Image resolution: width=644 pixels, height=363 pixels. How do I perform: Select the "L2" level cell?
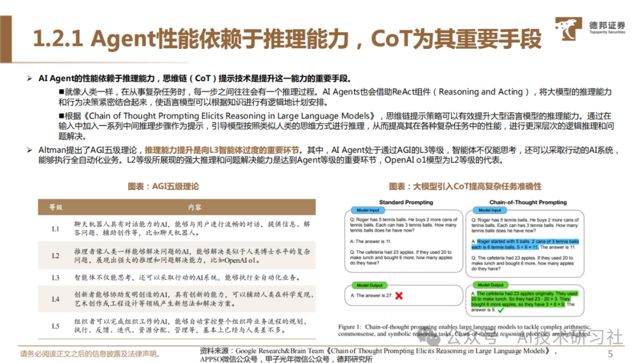point(55,256)
